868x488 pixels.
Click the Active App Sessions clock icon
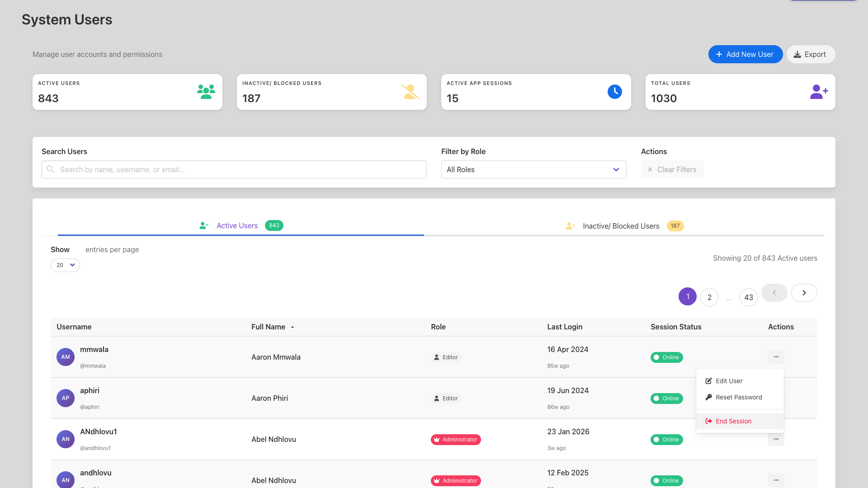614,92
